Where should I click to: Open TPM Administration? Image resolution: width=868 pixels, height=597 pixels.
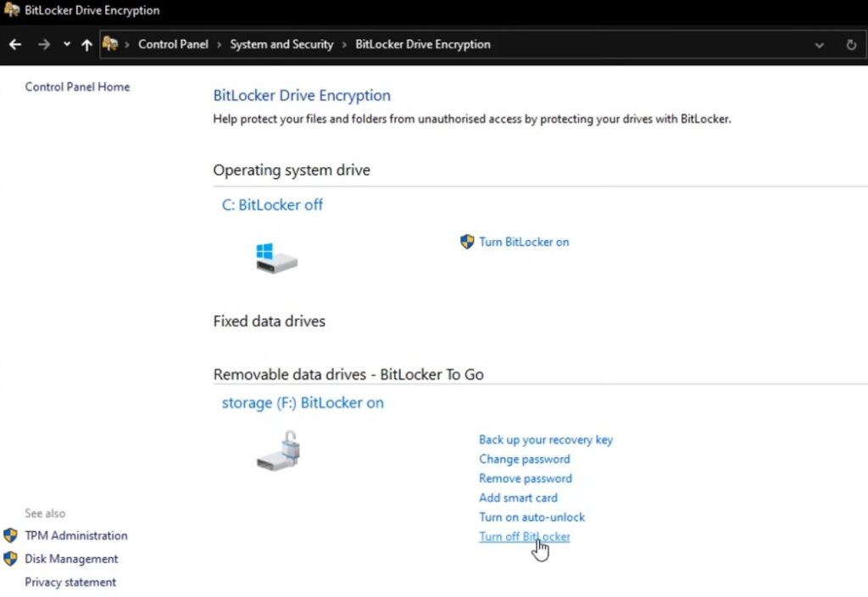click(76, 536)
